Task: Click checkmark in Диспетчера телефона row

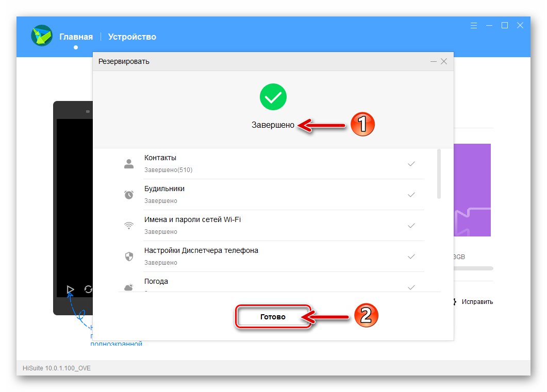Action: click(x=411, y=257)
